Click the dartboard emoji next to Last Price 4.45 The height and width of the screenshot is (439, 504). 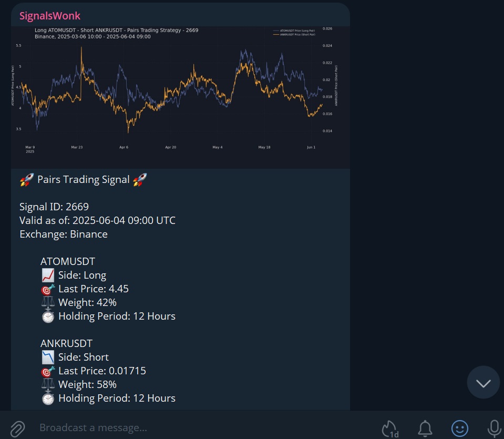click(x=48, y=288)
